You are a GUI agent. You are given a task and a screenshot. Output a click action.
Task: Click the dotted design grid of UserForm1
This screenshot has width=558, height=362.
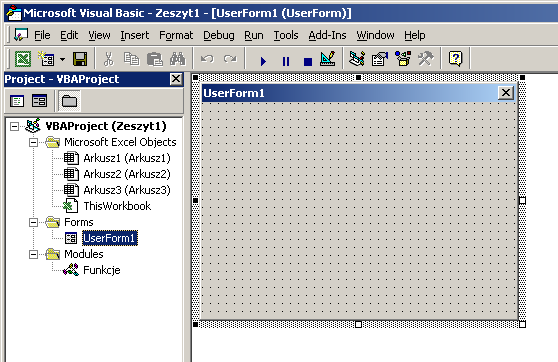click(359, 210)
